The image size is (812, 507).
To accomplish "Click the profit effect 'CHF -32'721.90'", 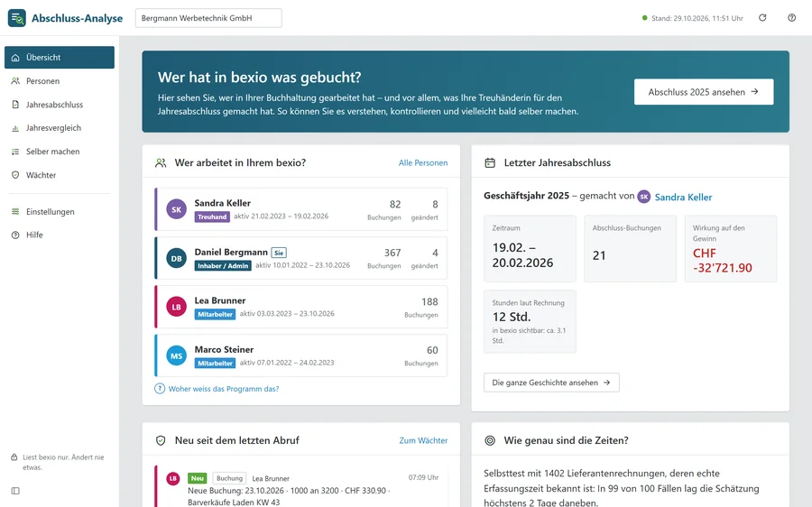I will pyautogui.click(x=723, y=261).
